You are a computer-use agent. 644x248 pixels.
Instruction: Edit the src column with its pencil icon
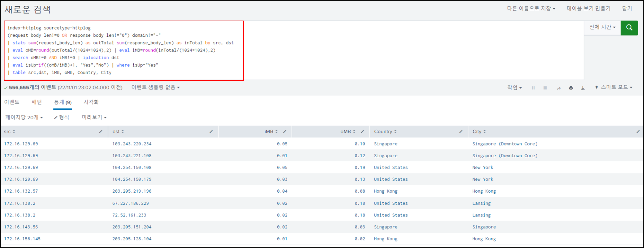tap(101, 132)
